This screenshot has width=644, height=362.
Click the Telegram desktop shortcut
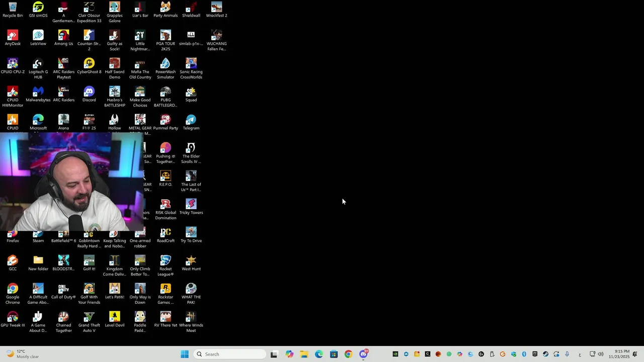tap(191, 122)
